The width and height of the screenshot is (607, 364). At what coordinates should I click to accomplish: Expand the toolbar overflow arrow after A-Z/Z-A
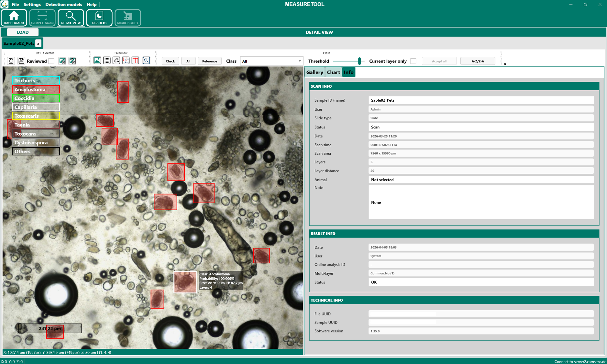point(505,64)
